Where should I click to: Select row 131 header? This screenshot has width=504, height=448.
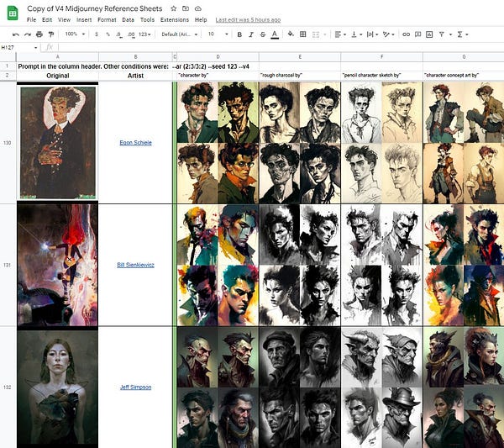tap(8, 265)
